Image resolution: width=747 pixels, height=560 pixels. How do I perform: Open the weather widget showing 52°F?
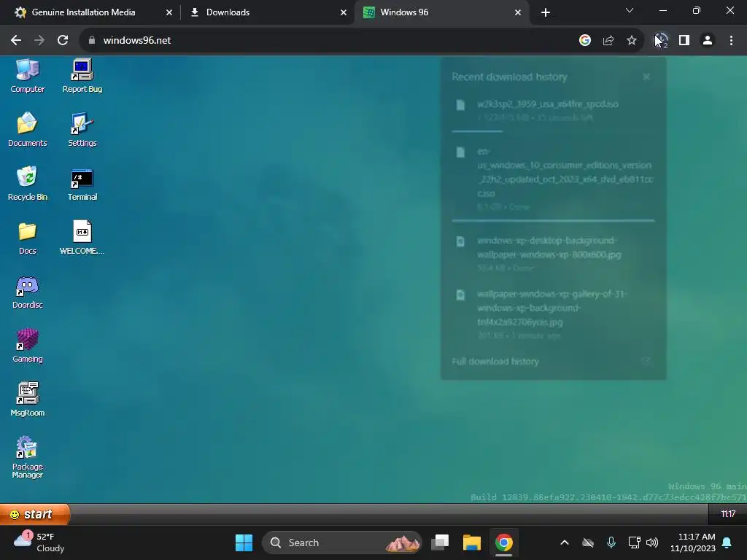pos(39,542)
